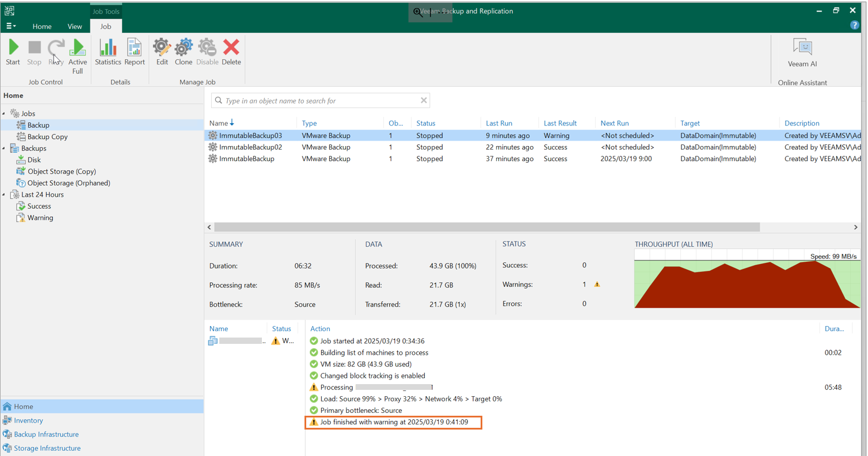Select Success under Last 24 Hours

pyautogui.click(x=34, y=206)
